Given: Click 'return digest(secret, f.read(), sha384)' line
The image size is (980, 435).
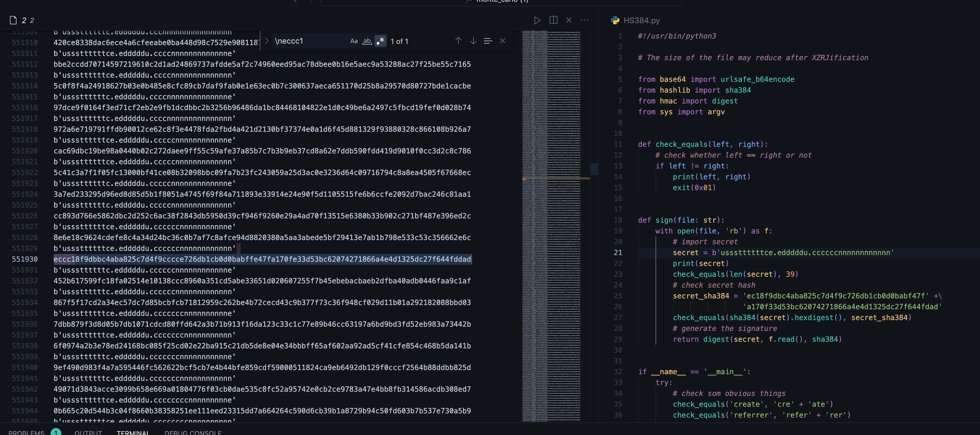Looking at the screenshot, I should click(758, 339).
